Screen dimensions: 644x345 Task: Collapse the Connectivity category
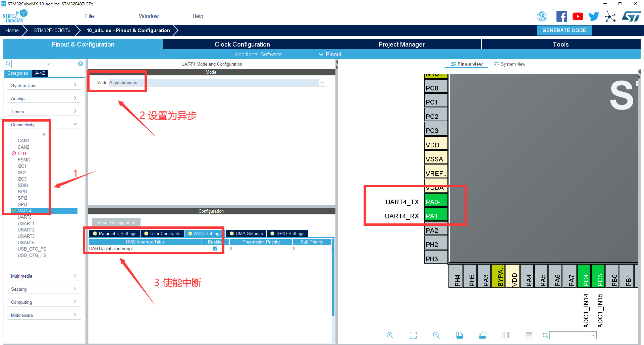44,125
